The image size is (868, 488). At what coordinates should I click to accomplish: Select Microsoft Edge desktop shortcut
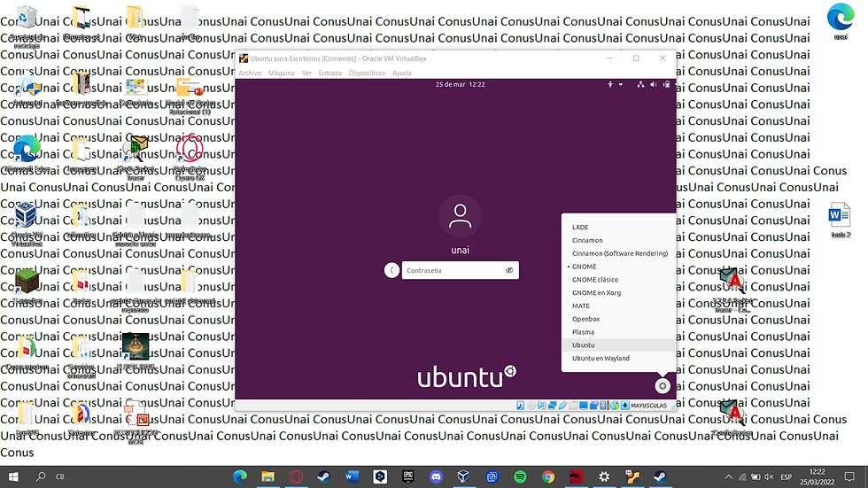point(27,155)
